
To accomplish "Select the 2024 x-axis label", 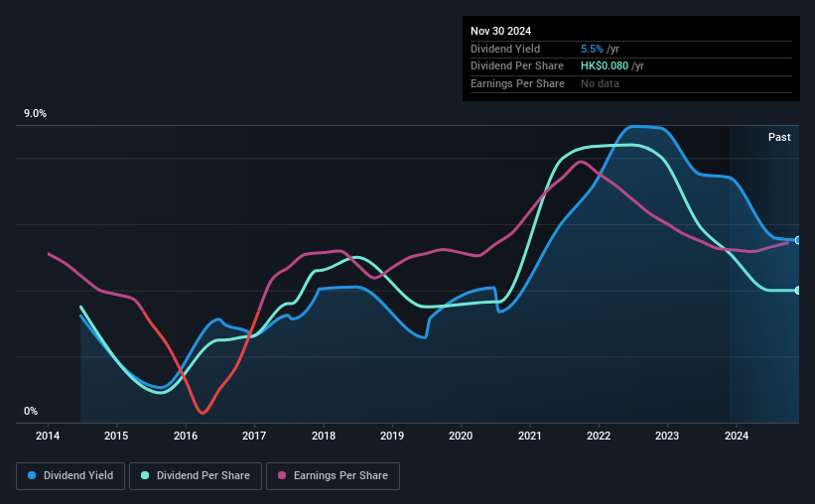I will [x=737, y=436].
